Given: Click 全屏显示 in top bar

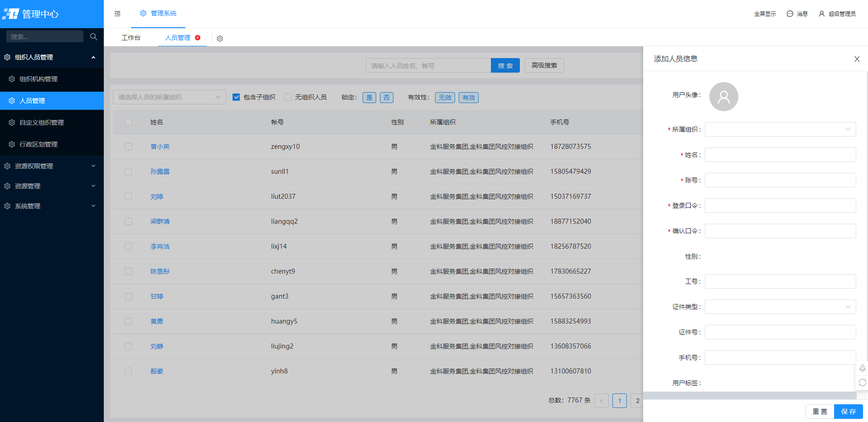Looking at the screenshot, I should pyautogui.click(x=765, y=14).
